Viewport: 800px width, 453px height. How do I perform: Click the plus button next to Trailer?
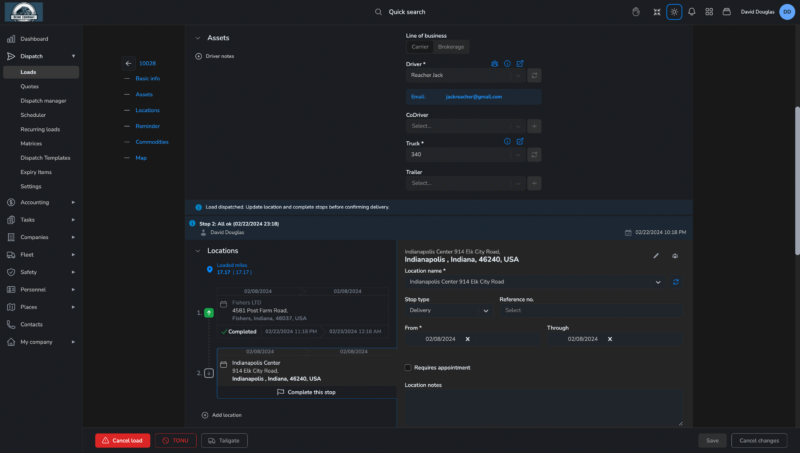coord(534,183)
